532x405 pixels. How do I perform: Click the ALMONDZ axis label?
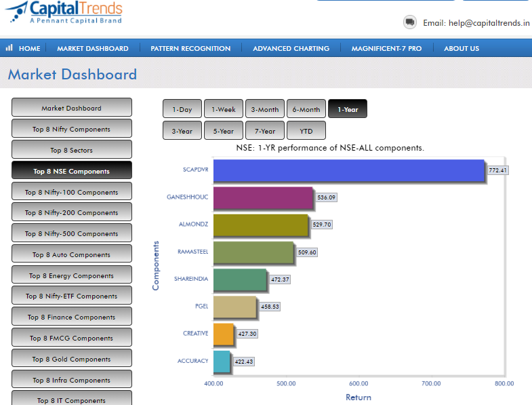point(193,225)
